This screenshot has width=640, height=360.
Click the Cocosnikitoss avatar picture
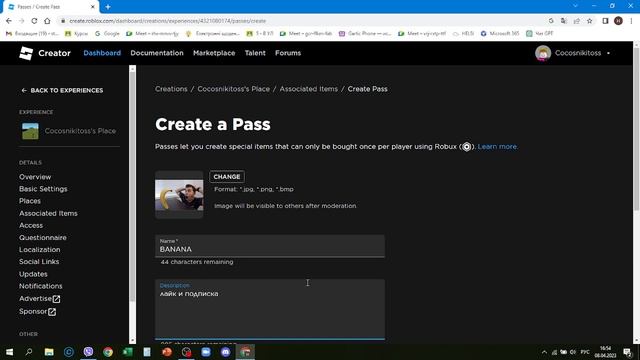coord(543,53)
